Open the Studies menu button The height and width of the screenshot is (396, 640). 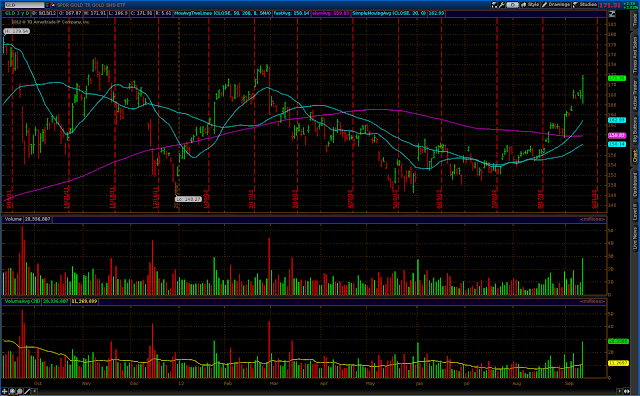[585, 5]
